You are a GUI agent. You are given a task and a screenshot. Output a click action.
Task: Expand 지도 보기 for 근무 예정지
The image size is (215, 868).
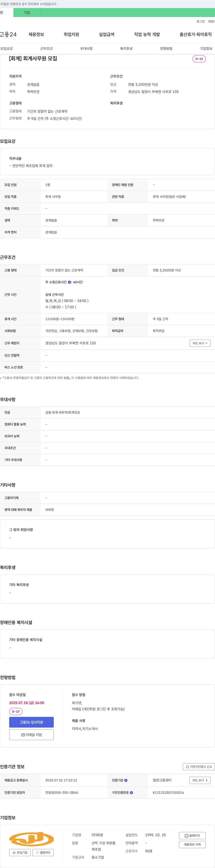[200, 343]
